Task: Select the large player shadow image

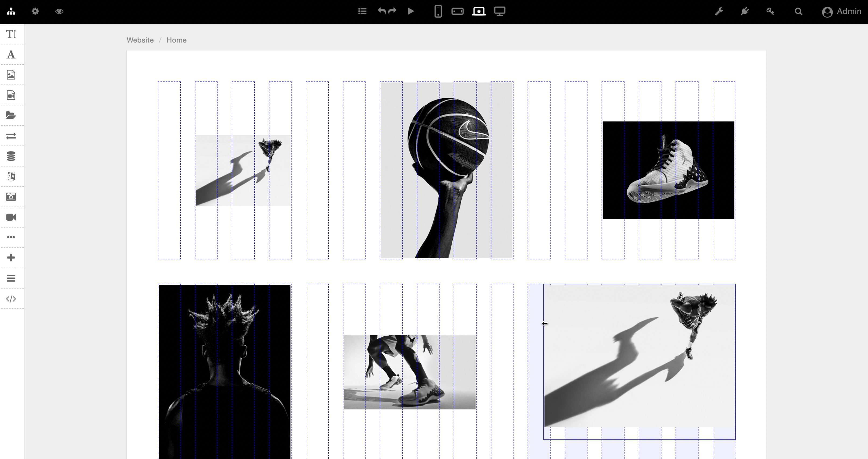Action: click(639, 356)
